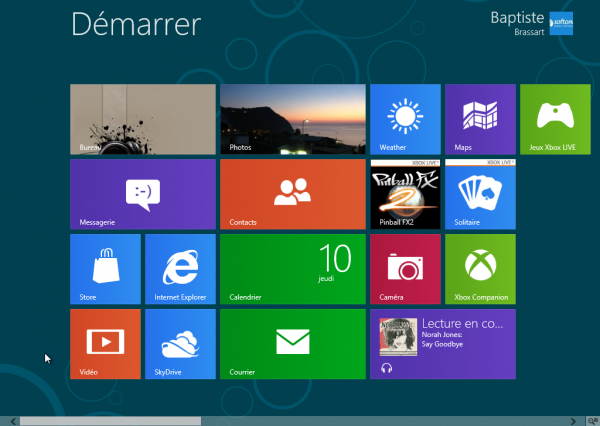The image size is (600, 426).
Task: Open the Photos tile
Action: pos(292,119)
